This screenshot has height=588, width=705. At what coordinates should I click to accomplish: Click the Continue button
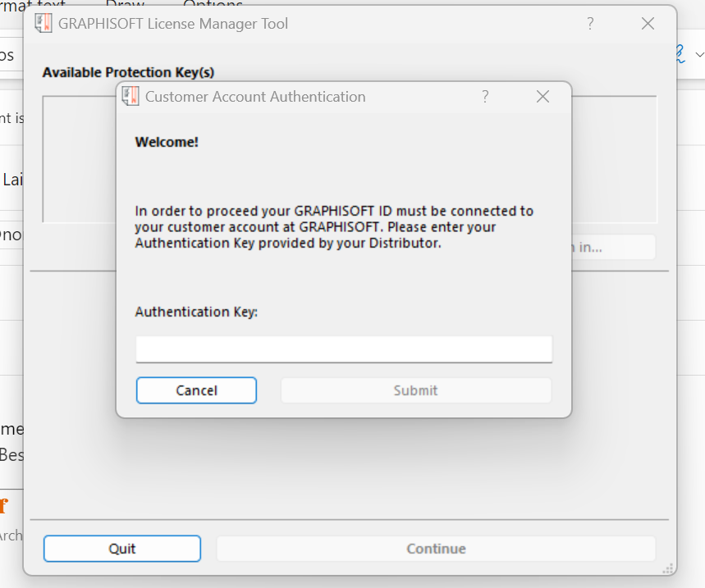tap(436, 549)
